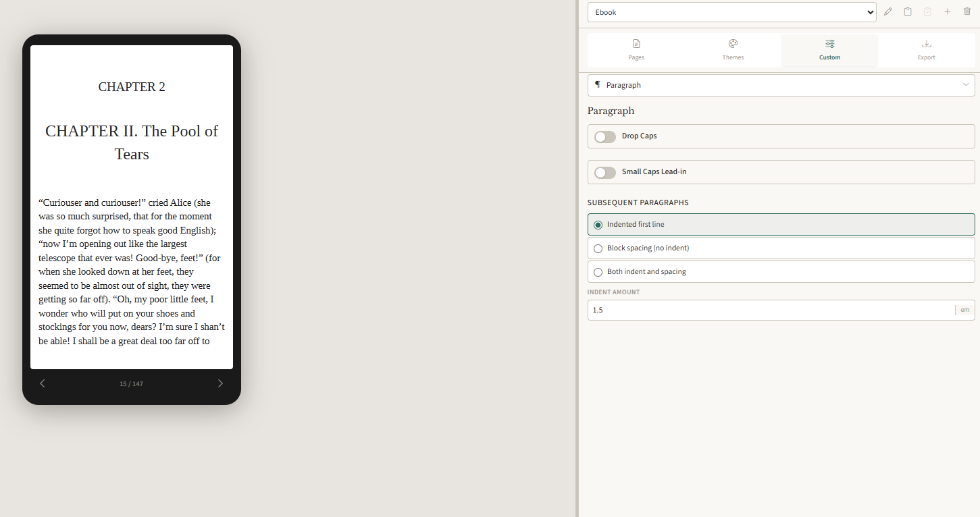The height and width of the screenshot is (517, 980).
Task: Click the INDENT AMOUNT label
Action: tap(613, 292)
